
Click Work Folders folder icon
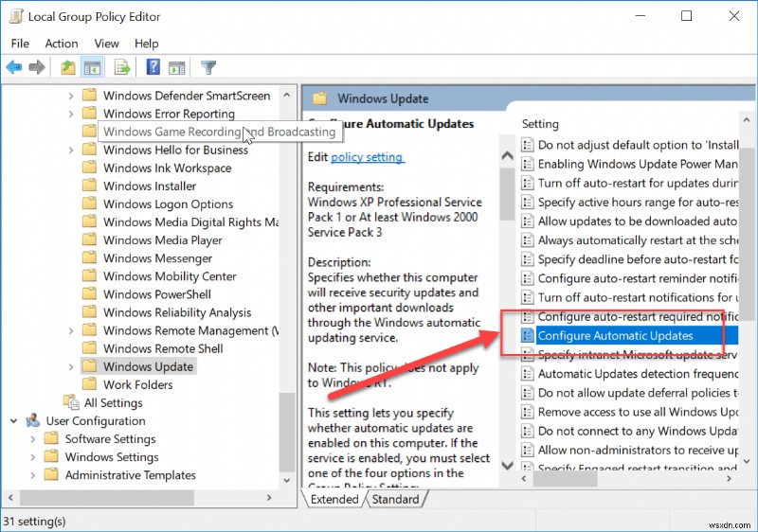click(89, 383)
